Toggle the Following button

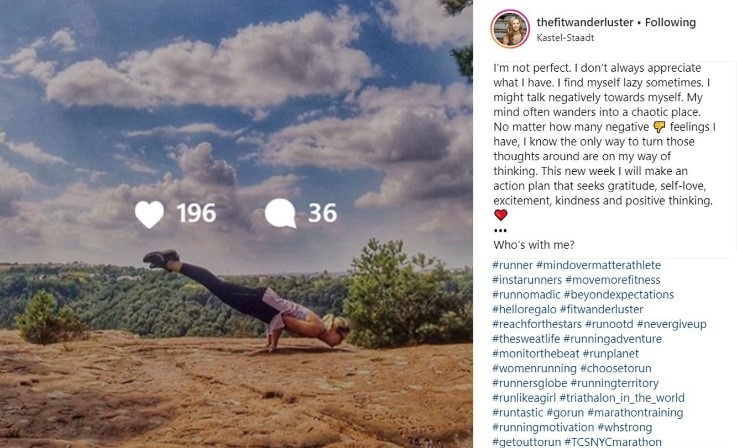670,22
